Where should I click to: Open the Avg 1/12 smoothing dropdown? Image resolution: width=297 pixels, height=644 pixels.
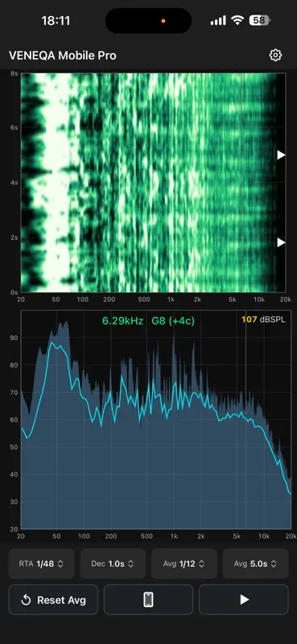pyautogui.click(x=184, y=563)
